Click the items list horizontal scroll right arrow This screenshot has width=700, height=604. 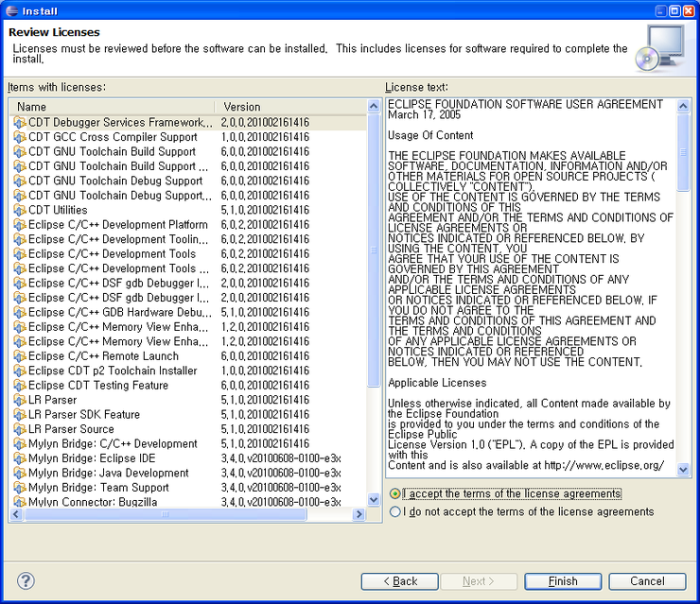(359, 514)
